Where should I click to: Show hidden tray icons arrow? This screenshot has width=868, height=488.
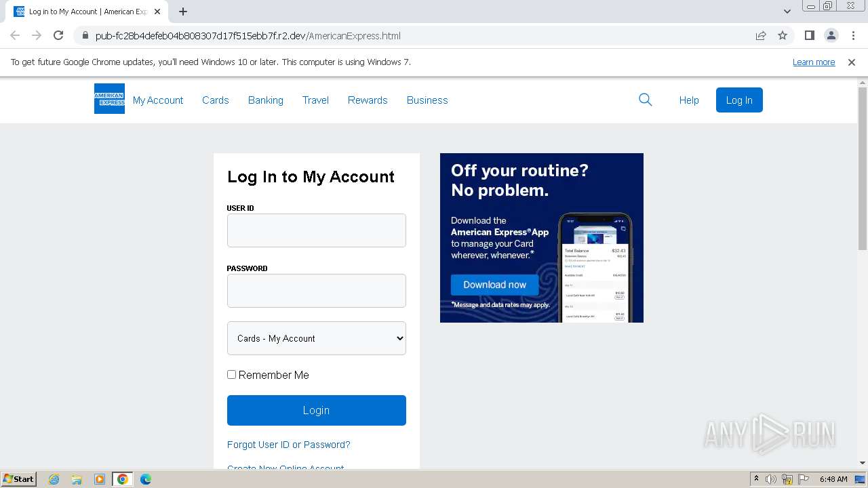point(756,479)
